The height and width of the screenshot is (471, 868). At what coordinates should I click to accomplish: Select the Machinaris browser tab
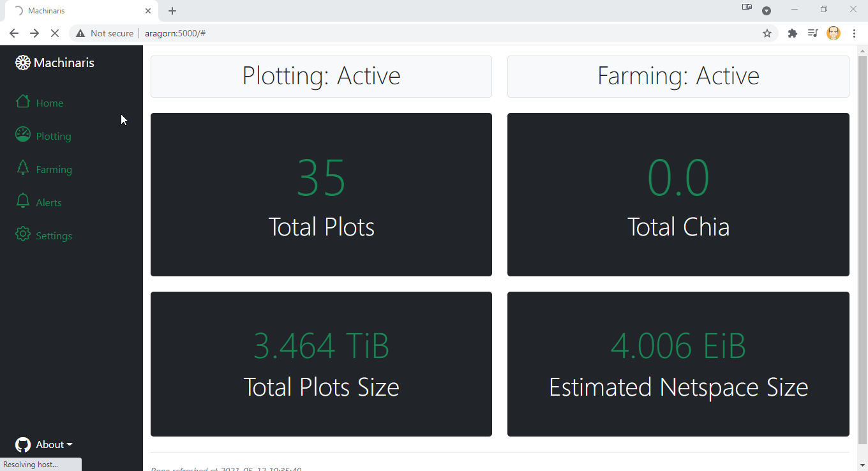(77, 11)
